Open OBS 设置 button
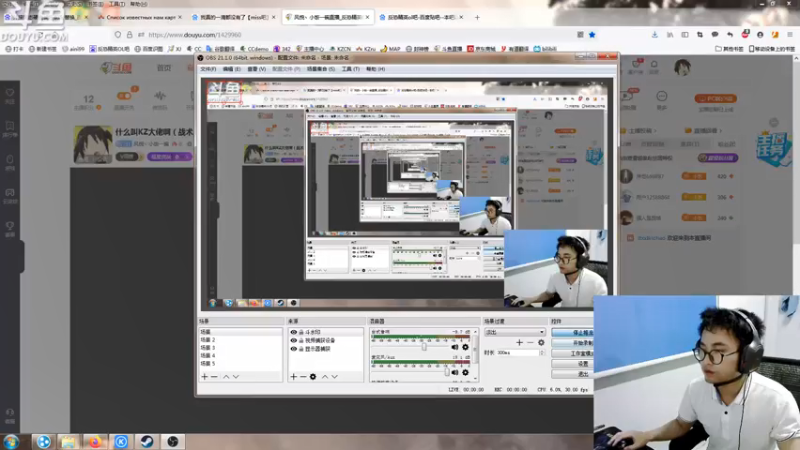The image size is (800, 450). coord(572,363)
